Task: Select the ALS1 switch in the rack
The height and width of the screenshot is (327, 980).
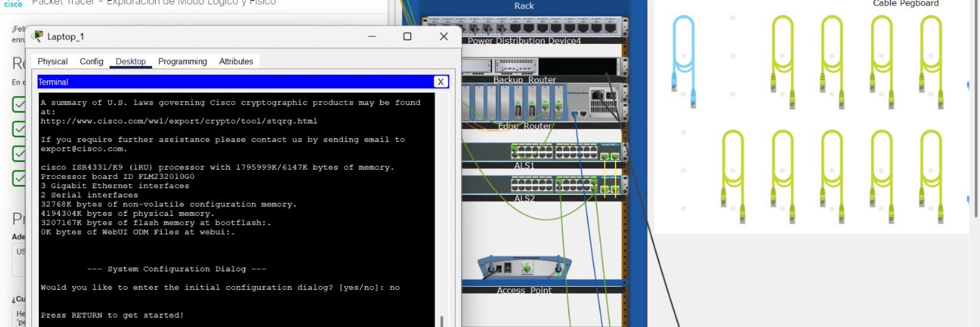Action: [541, 152]
